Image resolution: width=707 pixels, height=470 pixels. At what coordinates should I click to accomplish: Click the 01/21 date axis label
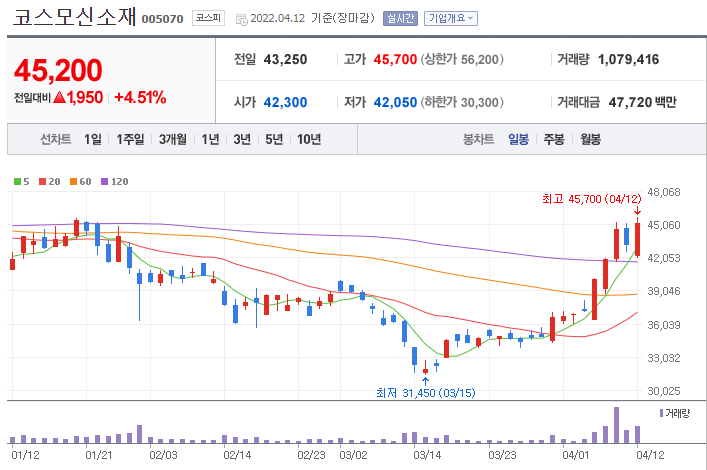point(99,455)
